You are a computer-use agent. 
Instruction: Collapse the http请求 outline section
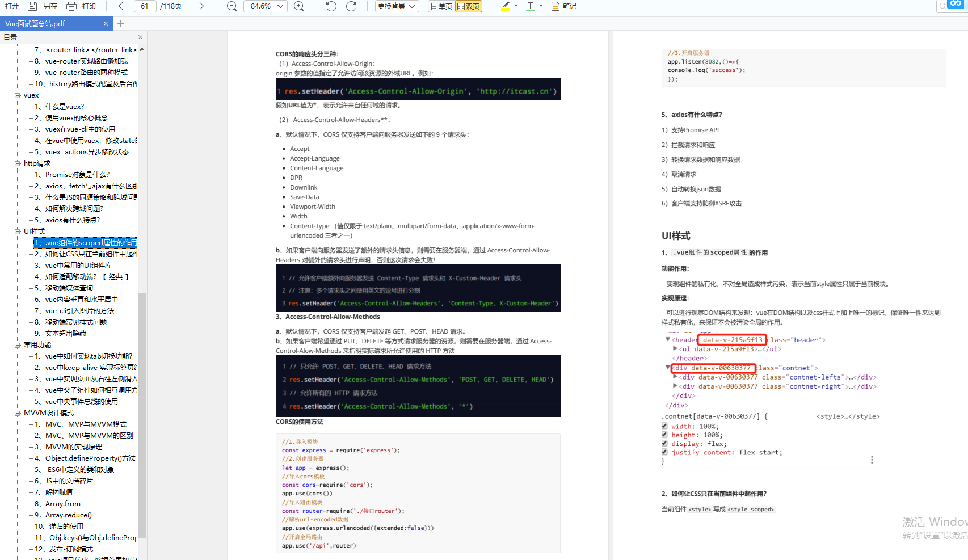pos(18,163)
